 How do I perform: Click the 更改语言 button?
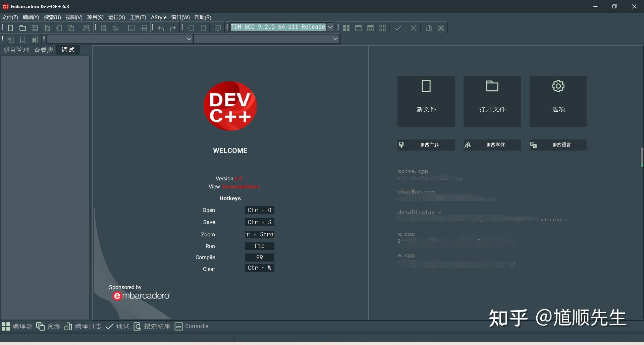coord(558,145)
